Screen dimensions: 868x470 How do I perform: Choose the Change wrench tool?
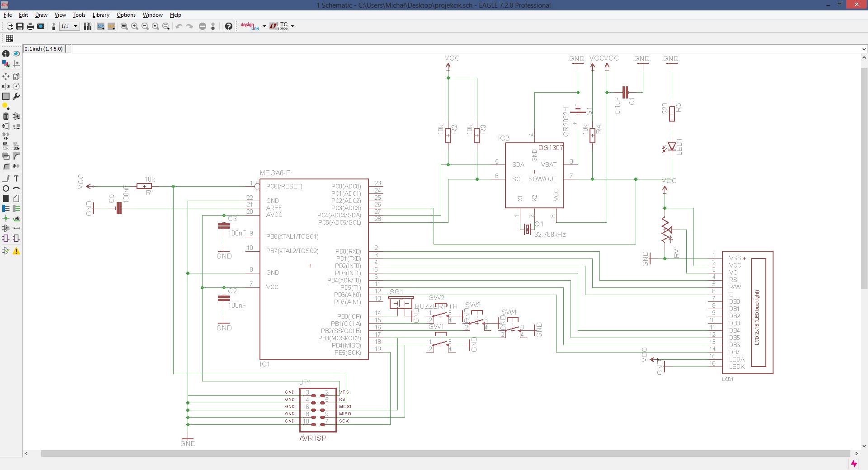click(x=16, y=96)
